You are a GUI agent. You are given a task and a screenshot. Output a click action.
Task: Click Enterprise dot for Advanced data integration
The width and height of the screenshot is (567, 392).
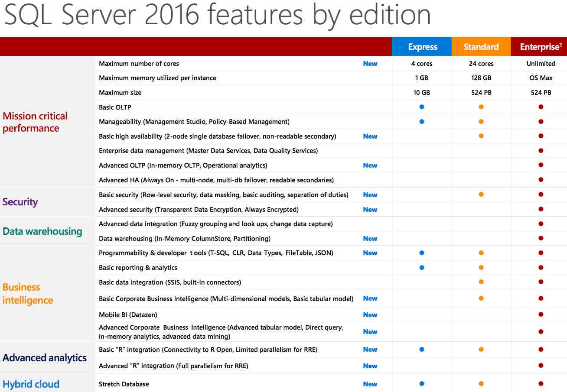pos(541,224)
